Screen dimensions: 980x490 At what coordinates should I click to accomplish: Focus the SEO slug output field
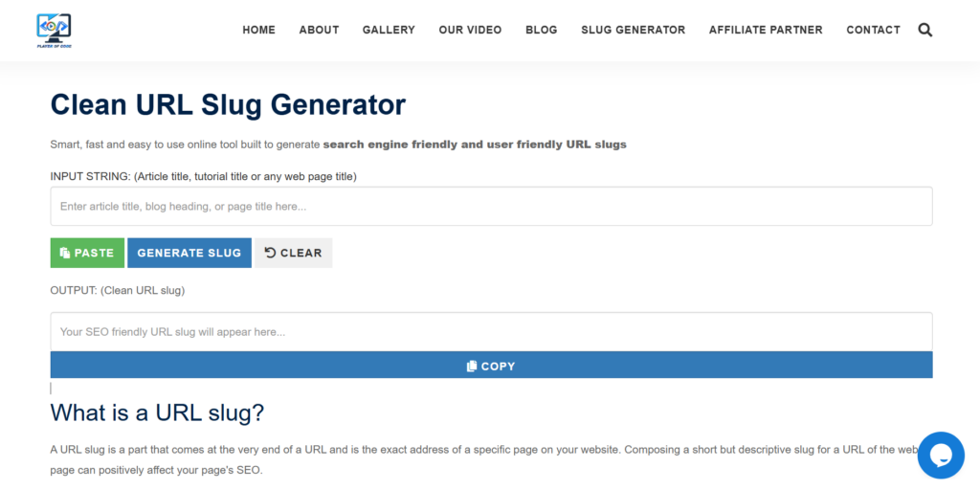pos(491,332)
